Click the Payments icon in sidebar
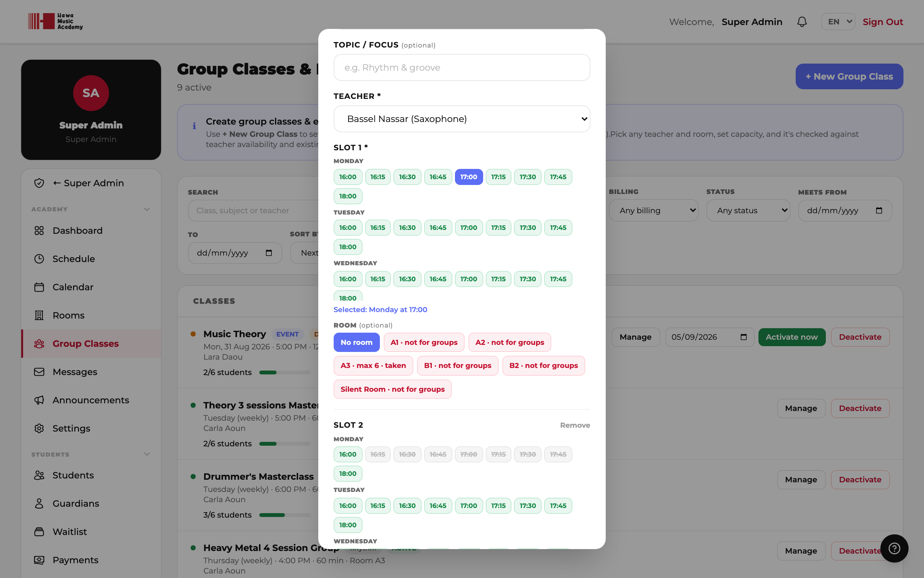924x578 pixels. click(x=39, y=560)
